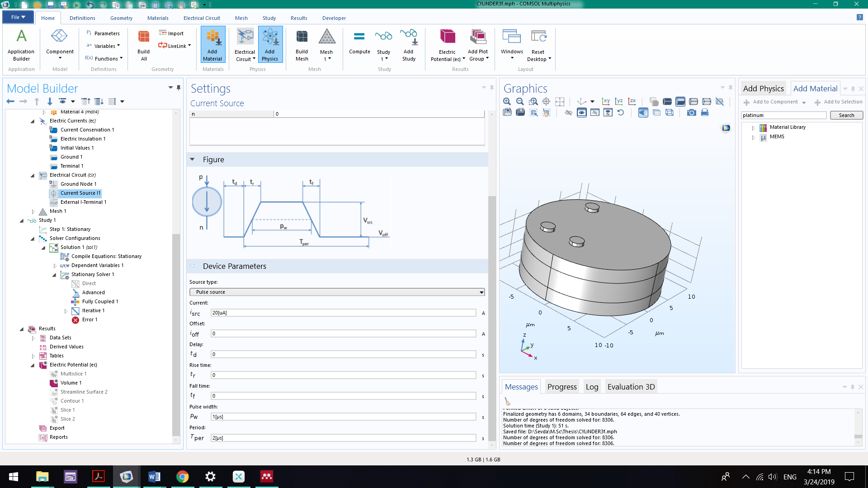Switch to the XY plane view
Screen dimensions: 868x488
606,102
